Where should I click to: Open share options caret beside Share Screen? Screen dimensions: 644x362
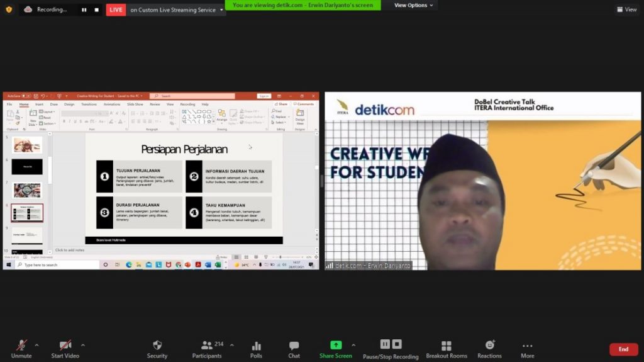tap(353, 345)
